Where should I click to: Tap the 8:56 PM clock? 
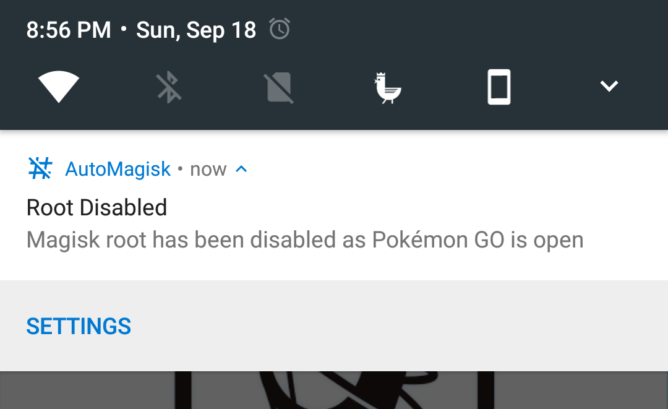pyautogui.click(x=68, y=30)
